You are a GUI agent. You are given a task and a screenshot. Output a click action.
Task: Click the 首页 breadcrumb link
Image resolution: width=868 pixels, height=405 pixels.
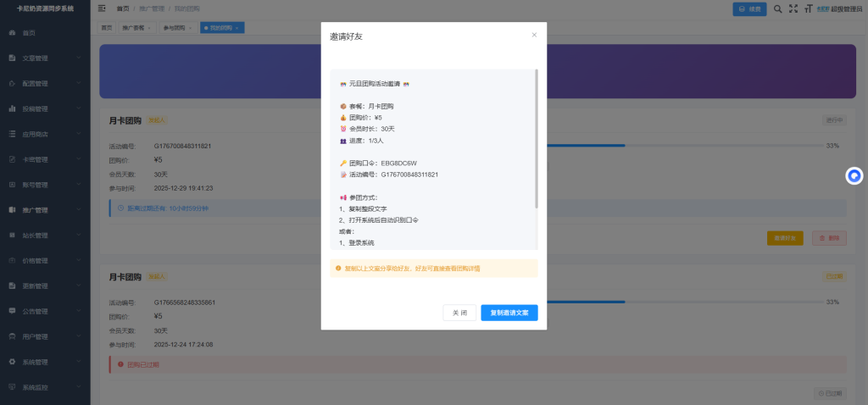tap(123, 8)
